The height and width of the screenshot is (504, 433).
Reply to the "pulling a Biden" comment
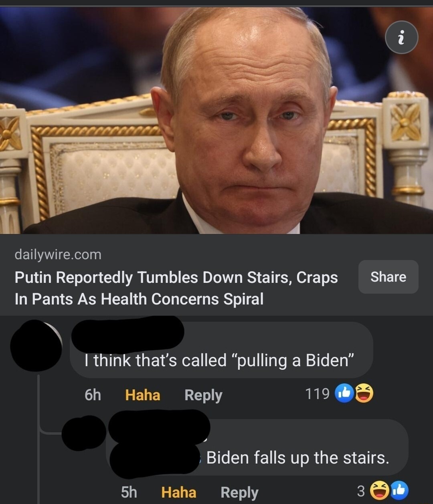[203, 395]
